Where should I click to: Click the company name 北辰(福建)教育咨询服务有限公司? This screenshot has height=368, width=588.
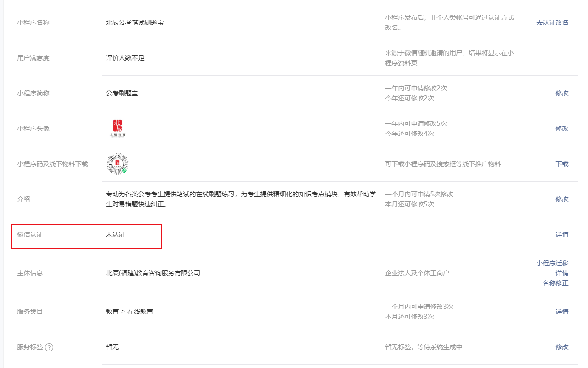153,273
